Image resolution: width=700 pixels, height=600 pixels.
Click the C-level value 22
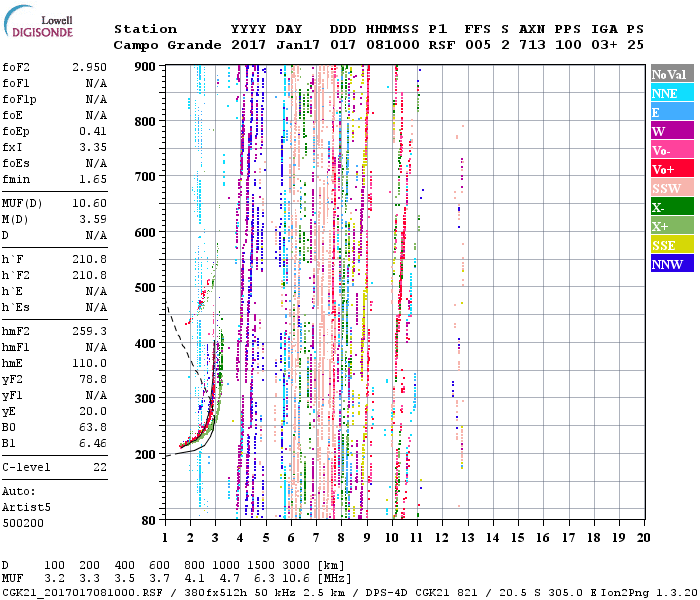click(x=98, y=466)
